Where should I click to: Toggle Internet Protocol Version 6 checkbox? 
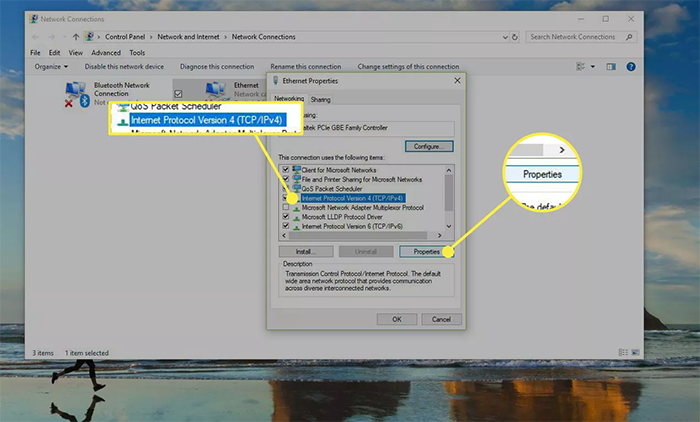pyautogui.click(x=286, y=226)
